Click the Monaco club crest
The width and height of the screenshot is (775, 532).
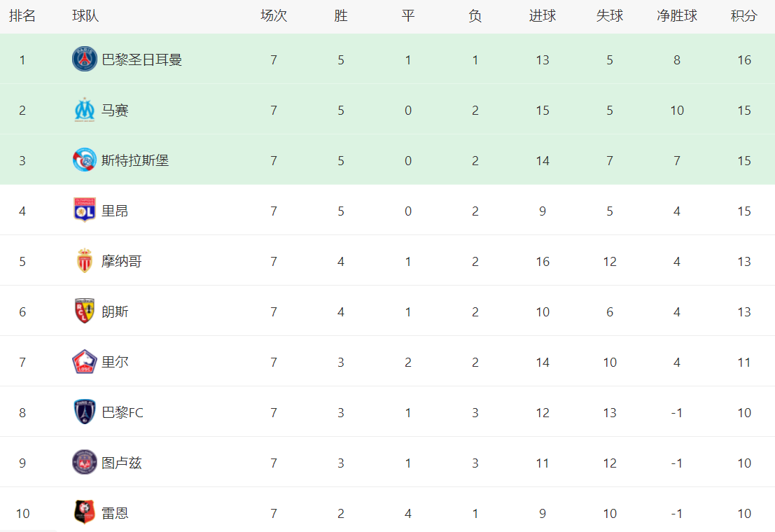pos(85,261)
